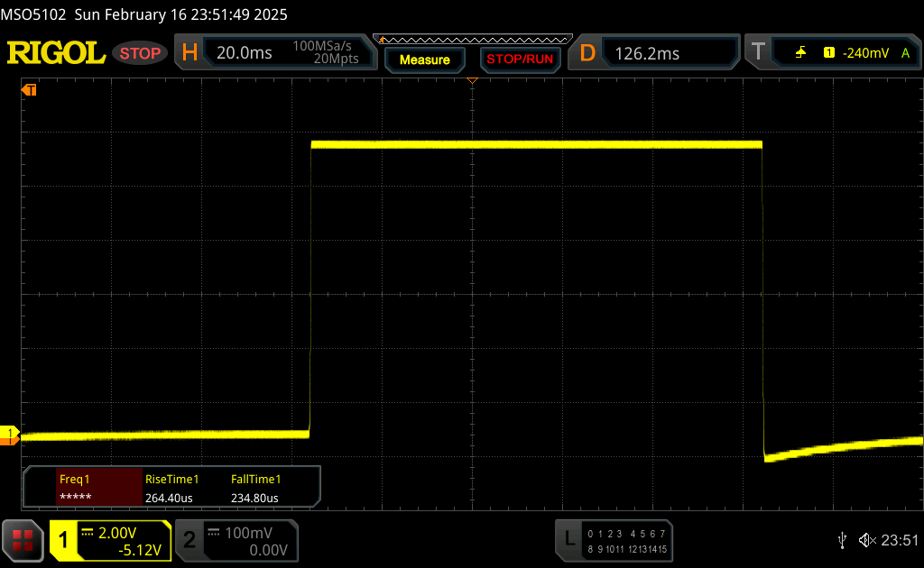Click the Freq1 ***** value

[76, 498]
